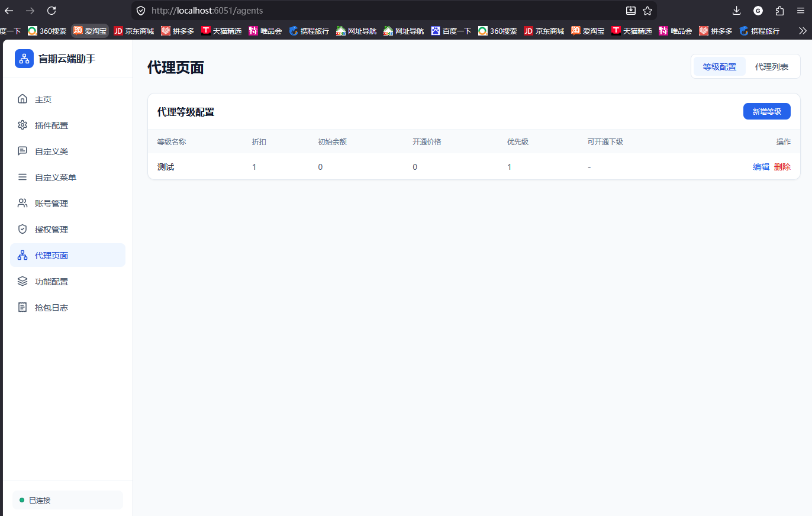Viewport: 812px width, 516px height.
Task: Click the 折扣 value 1 in 测试 row
Action: [254, 167]
